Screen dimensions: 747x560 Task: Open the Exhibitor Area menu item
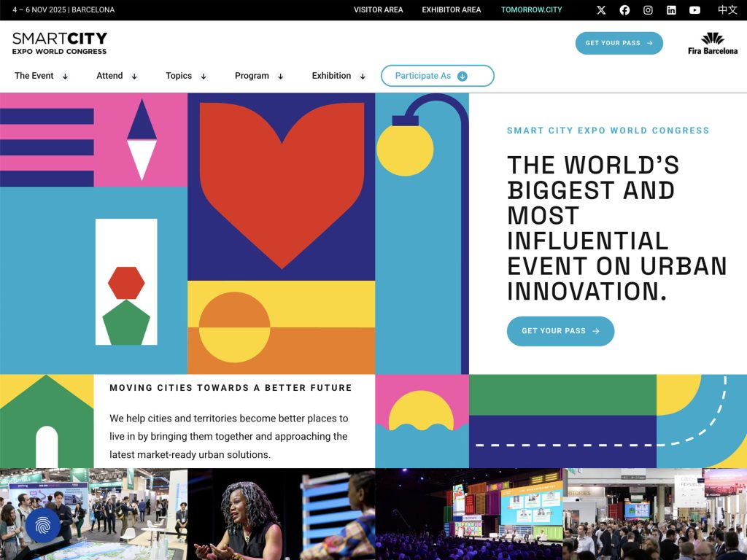point(450,9)
